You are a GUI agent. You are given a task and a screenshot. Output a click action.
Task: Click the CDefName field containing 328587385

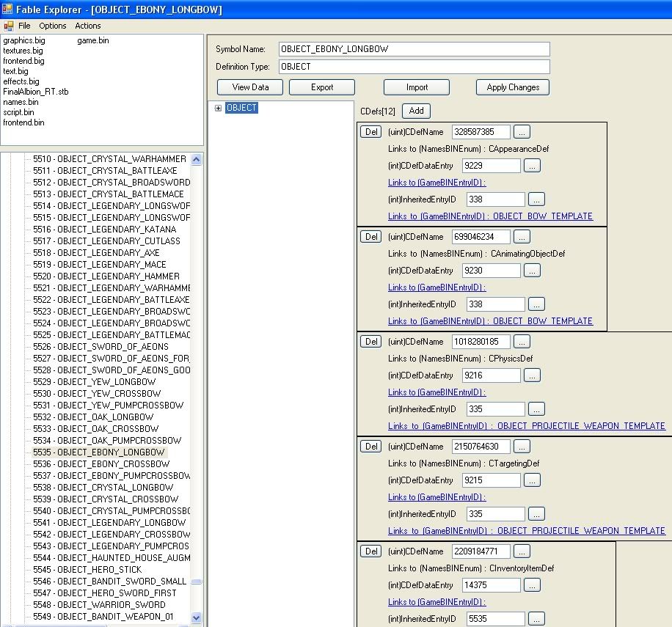coord(481,132)
